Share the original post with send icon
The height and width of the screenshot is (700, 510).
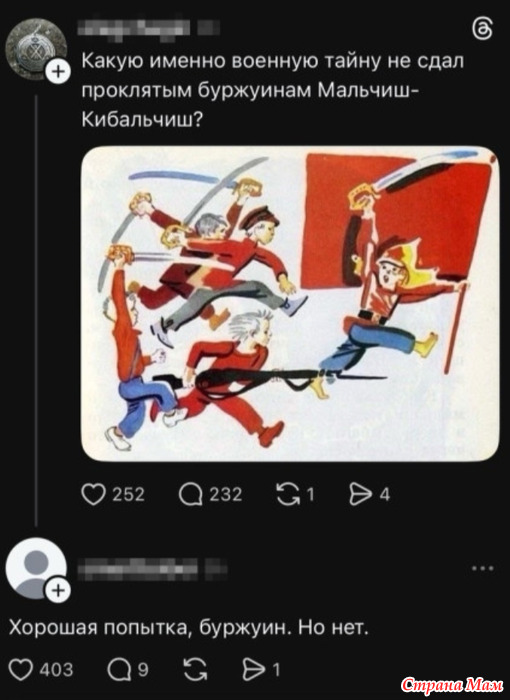360,495
